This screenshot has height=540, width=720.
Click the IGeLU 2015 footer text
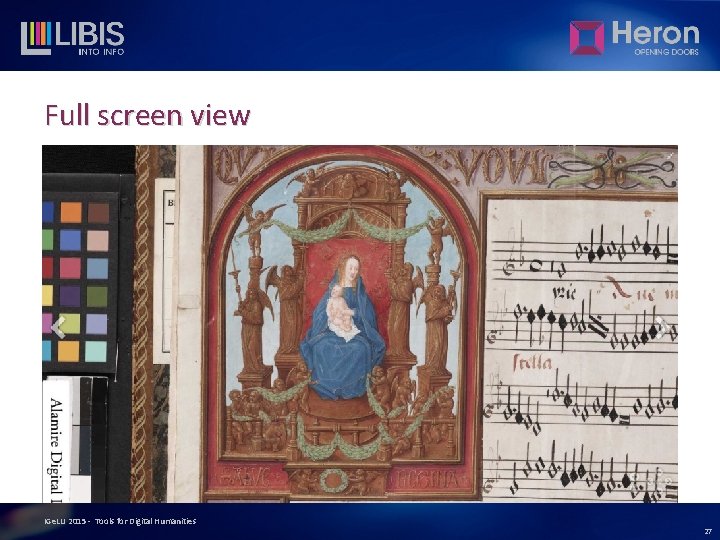coord(120,521)
